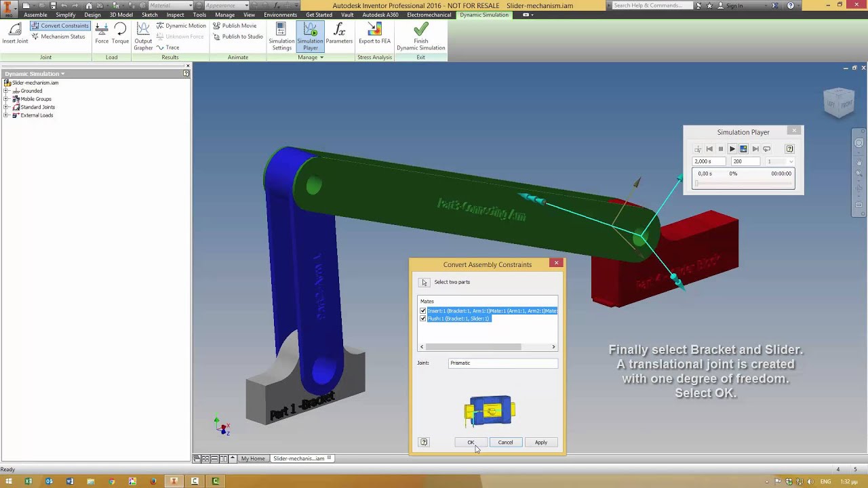
Task: Toggle screen refresh in Simulation Player
Action: pyautogui.click(x=744, y=149)
